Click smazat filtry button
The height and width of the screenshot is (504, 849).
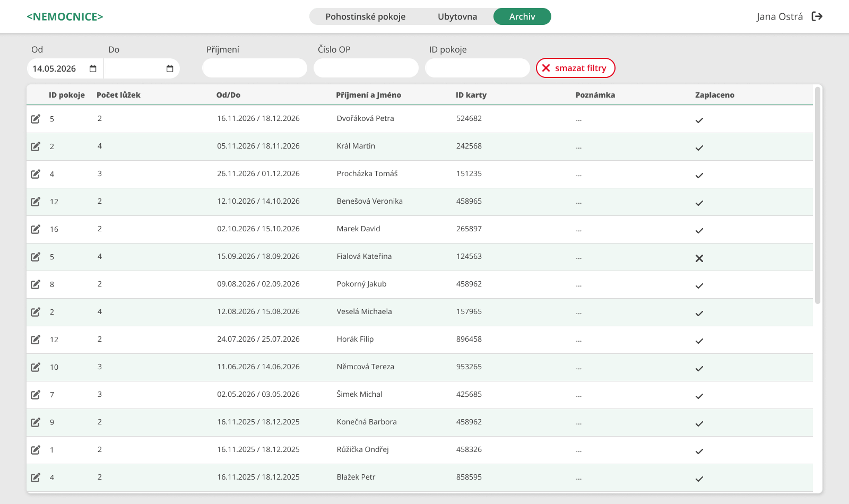tap(576, 68)
